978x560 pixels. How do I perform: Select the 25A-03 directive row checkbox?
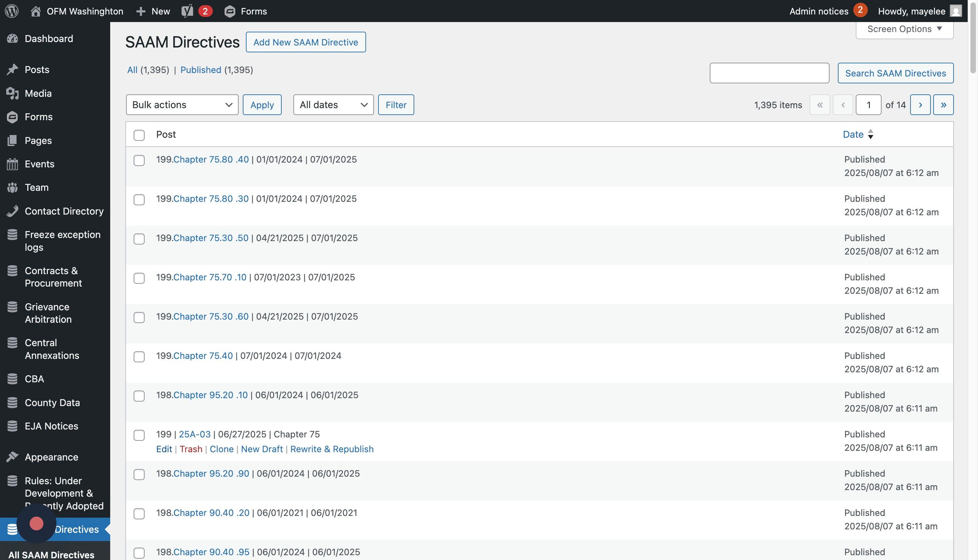coord(139,435)
